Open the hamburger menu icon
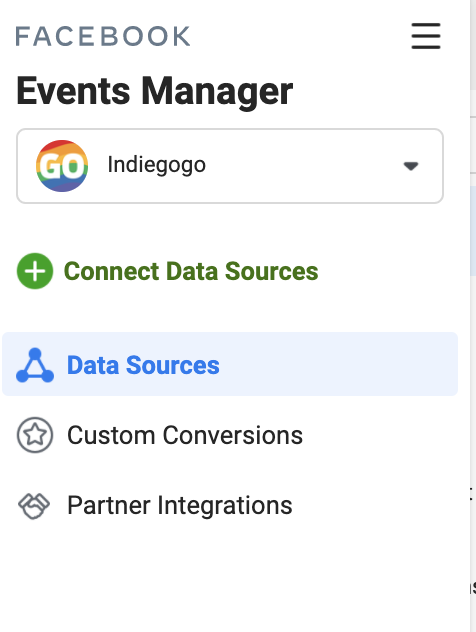The image size is (476, 632). (x=426, y=36)
